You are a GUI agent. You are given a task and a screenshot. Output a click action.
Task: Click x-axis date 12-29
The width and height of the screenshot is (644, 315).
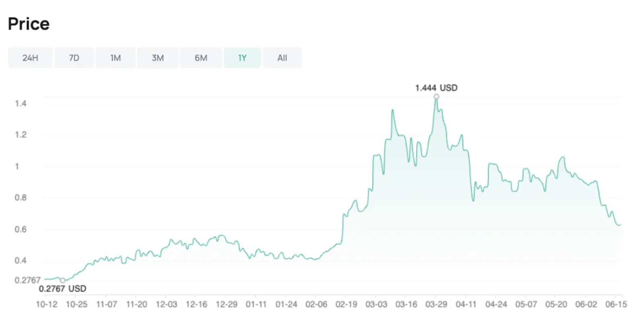pyautogui.click(x=227, y=305)
